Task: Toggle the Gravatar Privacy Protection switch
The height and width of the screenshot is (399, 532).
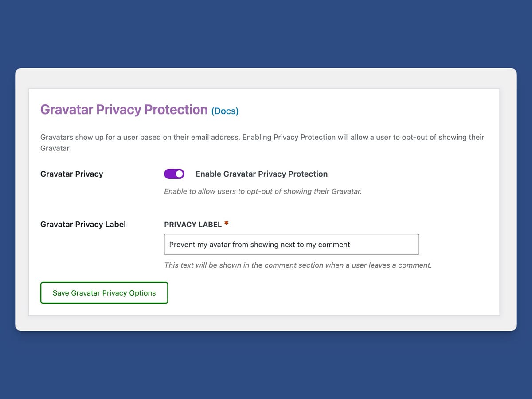Action: coord(174,174)
